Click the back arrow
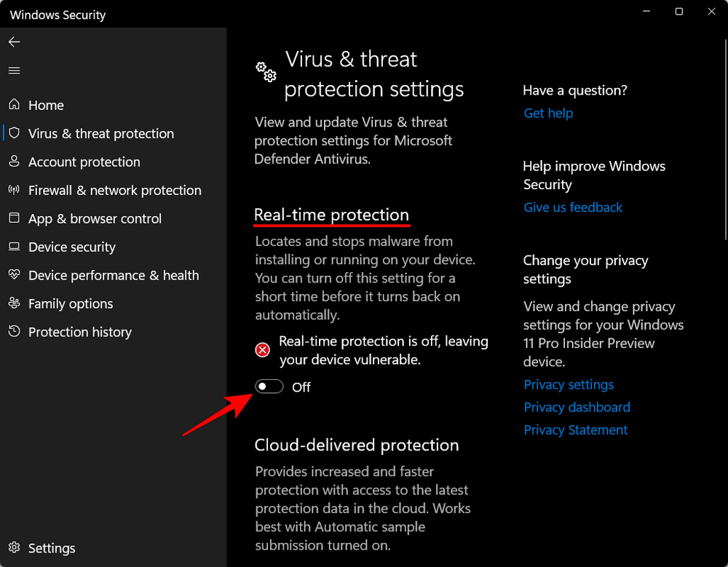 tap(15, 41)
